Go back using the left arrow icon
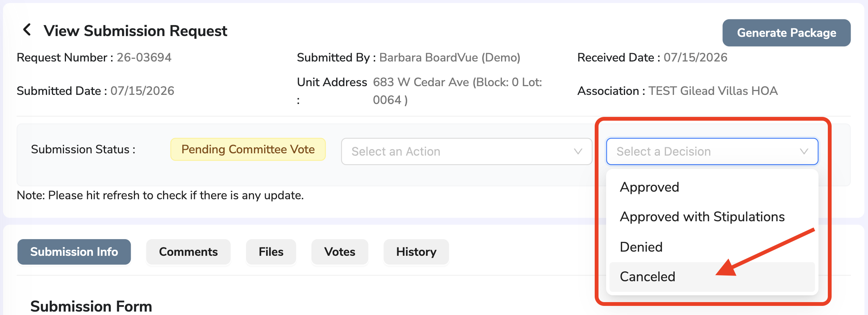Viewport: 868px width, 315px height. (27, 30)
